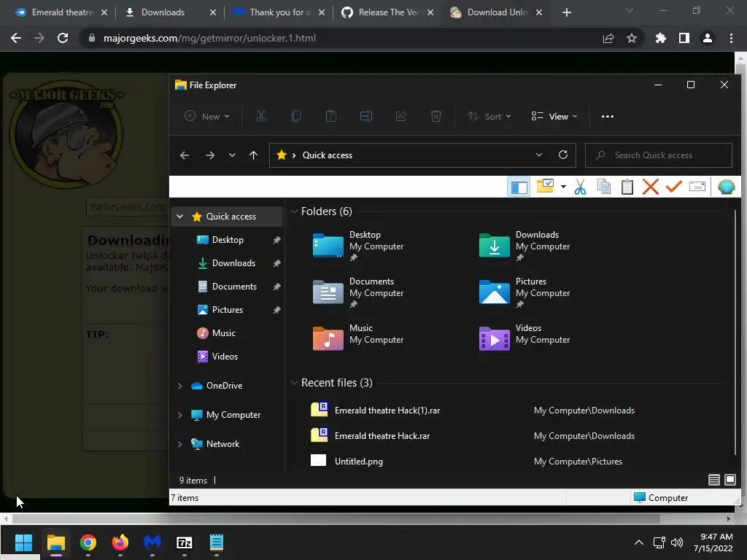This screenshot has width=747, height=560.
Task: Click the red X Delete icon in the Classic toolbar
Action: click(650, 187)
